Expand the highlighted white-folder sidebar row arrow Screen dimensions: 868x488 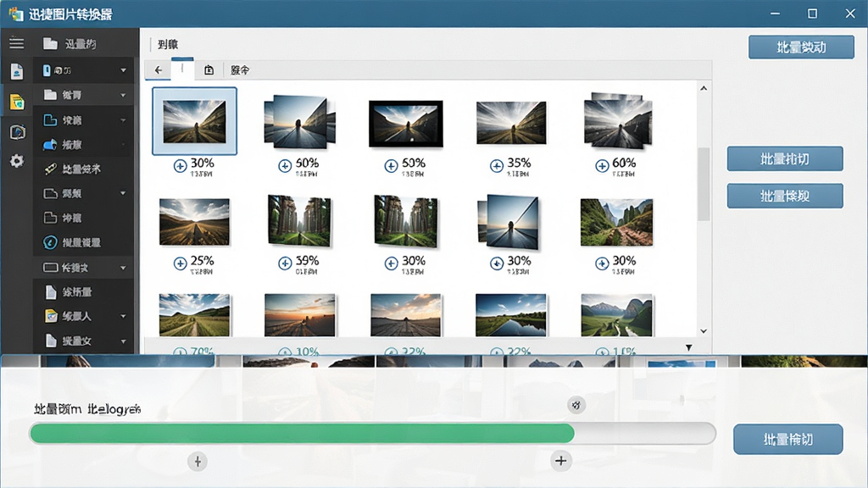point(123,95)
